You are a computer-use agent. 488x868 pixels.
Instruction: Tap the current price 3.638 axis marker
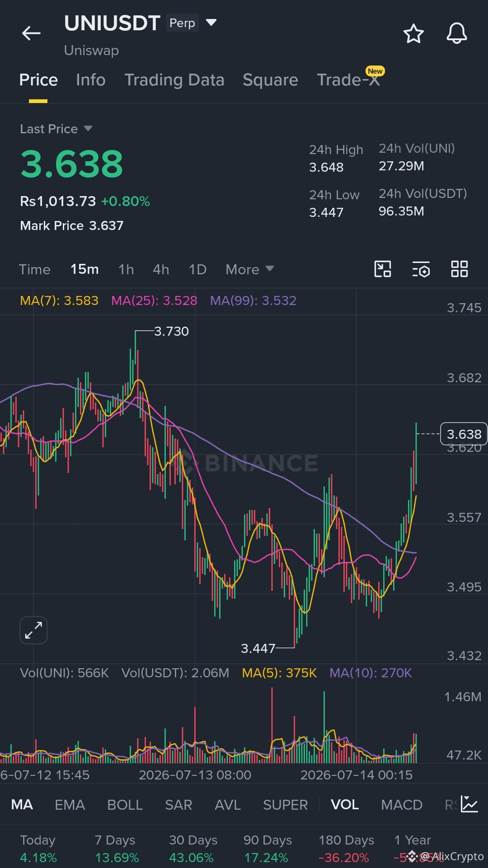464,434
